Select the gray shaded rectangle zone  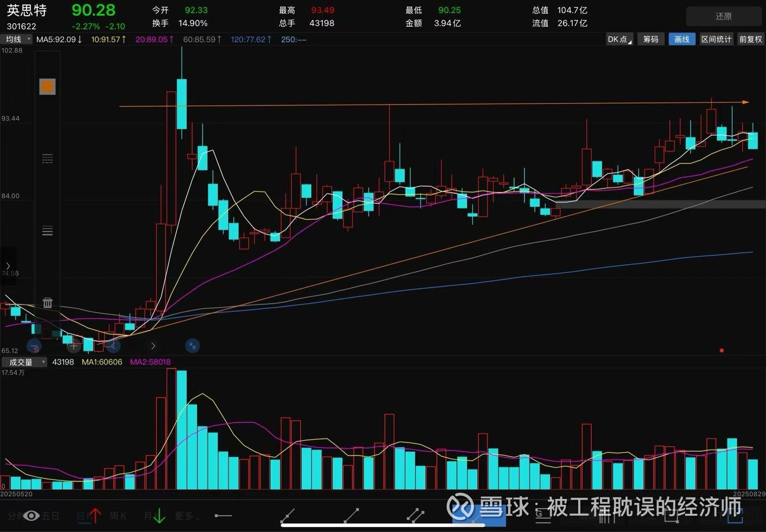pyautogui.click(x=661, y=204)
